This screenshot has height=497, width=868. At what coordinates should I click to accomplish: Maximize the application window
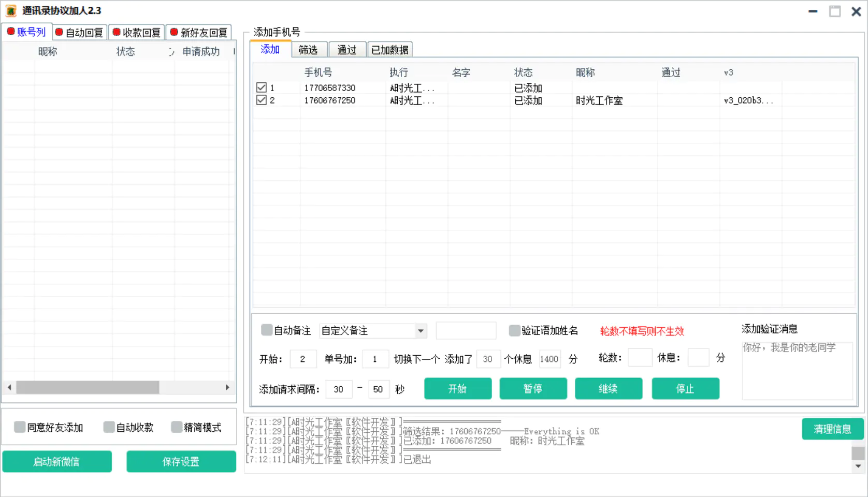[835, 11]
